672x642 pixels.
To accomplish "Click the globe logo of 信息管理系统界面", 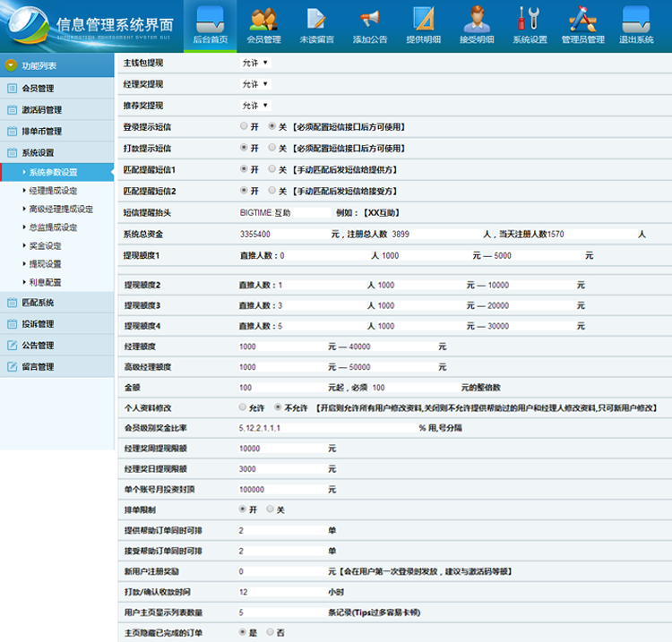I will tap(29, 25).
